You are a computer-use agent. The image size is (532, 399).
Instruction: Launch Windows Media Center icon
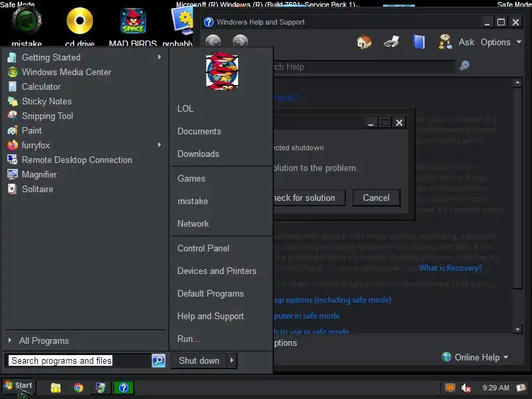point(12,72)
